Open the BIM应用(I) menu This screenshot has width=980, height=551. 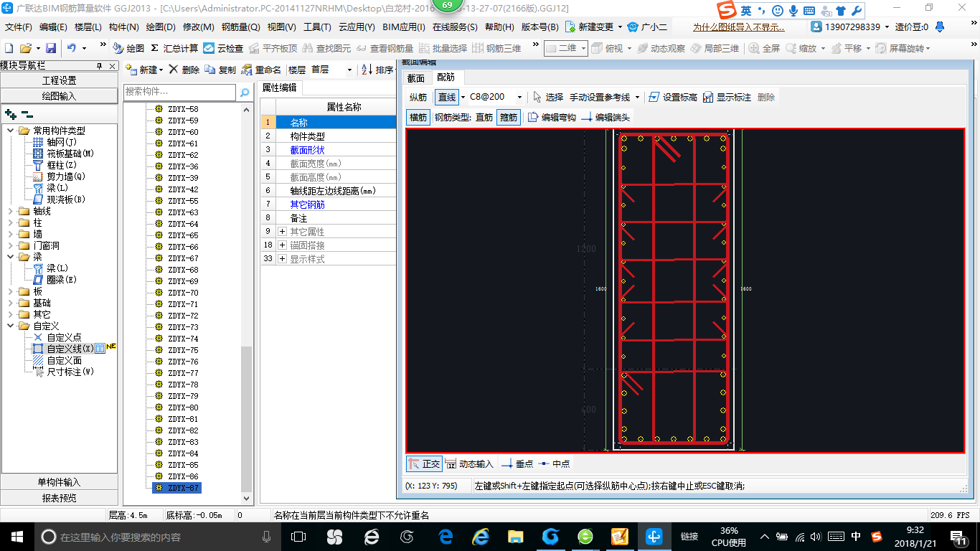click(x=403, y=27)
